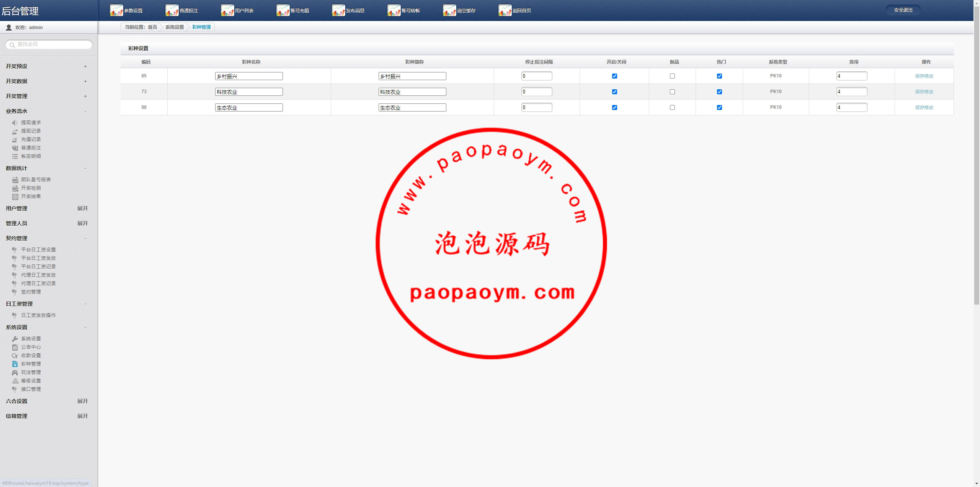Open the 参数设置 toolbar chart icon
980x487 pixels.
coord(116,10)
